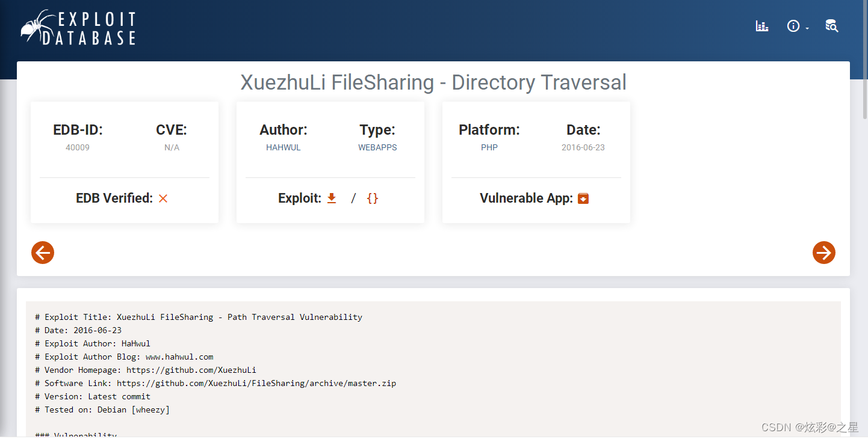View raw exploit code braces icon

(373, 198)
